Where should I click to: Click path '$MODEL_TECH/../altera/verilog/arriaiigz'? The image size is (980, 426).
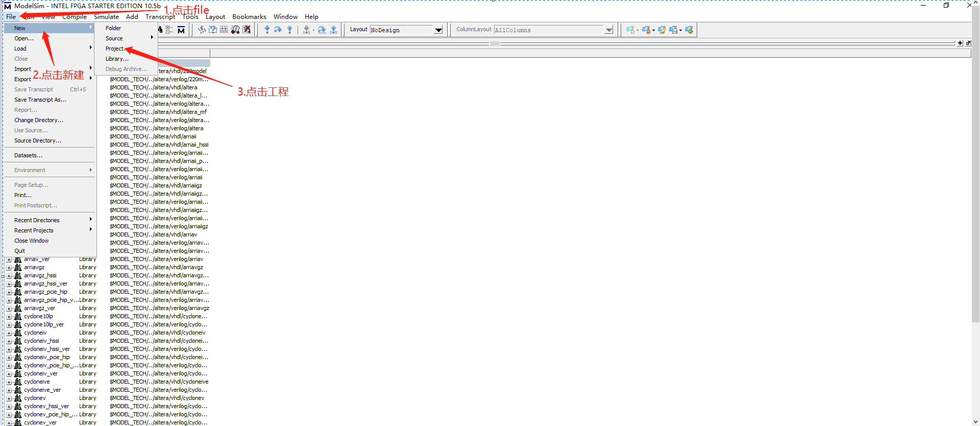pyautogui.click(x=159, y=226)
